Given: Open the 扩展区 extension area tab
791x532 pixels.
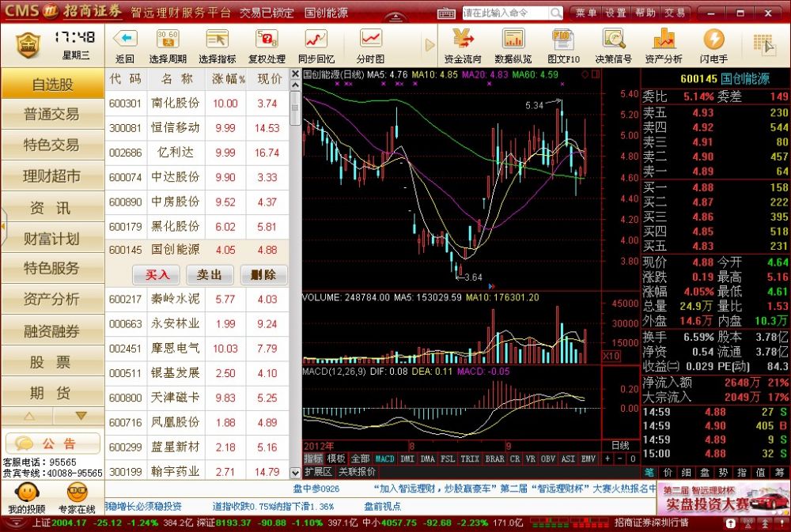Looking at the screenshot, I should pyautogui.click(x=318, y=472).
